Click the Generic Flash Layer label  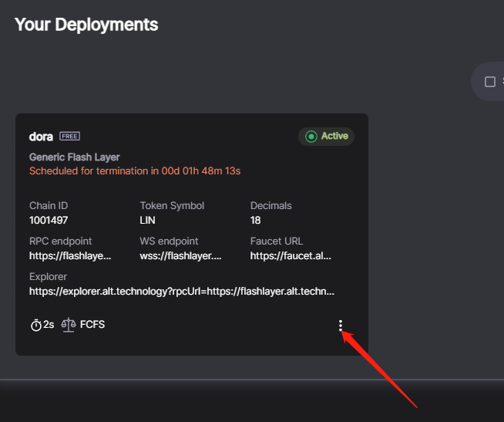(75, 157)
